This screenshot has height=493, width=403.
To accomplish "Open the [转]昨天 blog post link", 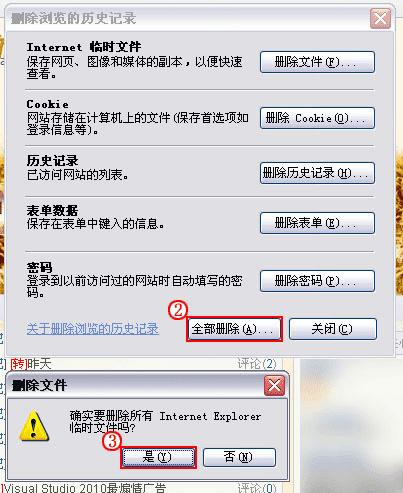I will (31, 364).
